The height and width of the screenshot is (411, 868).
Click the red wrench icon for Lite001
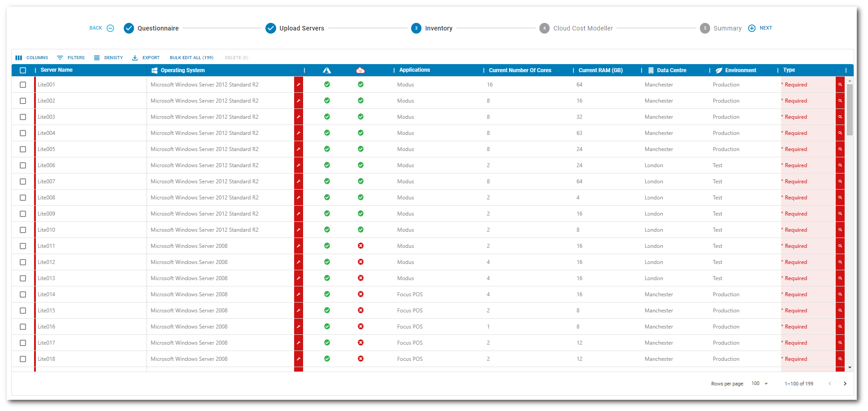click(299, 85)
